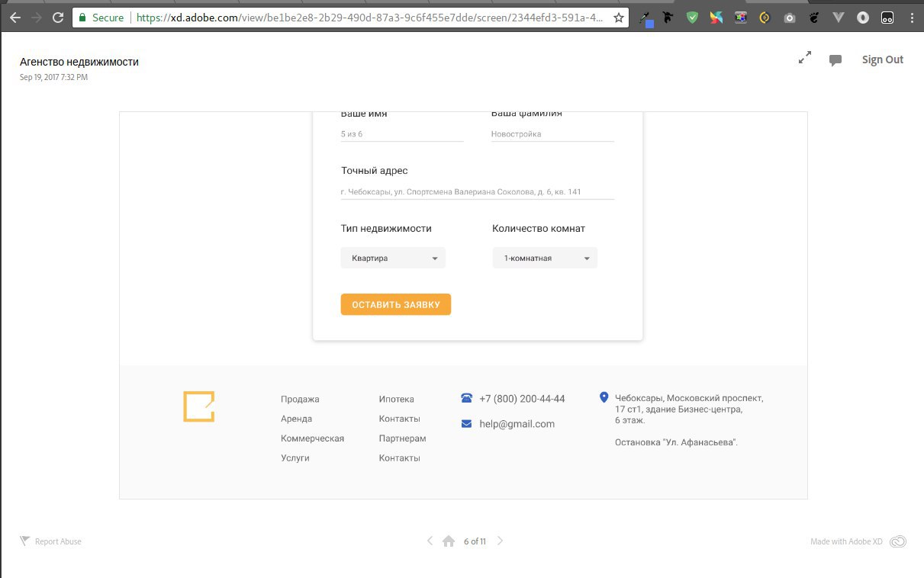Open the gray V-shaped Vue extension icon
Image resolution: width=924 pixels, height=578 pixels.
pos(839,17)
